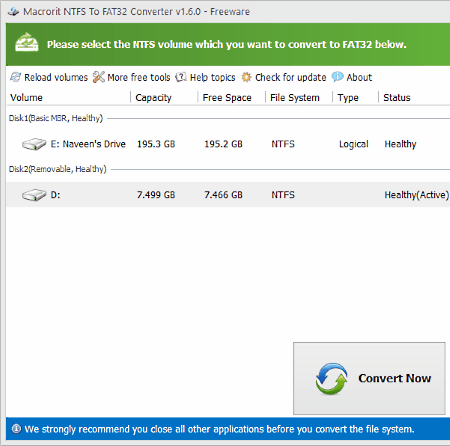Open More free tools
Screen dimensions: 450x446
(139, 77)
